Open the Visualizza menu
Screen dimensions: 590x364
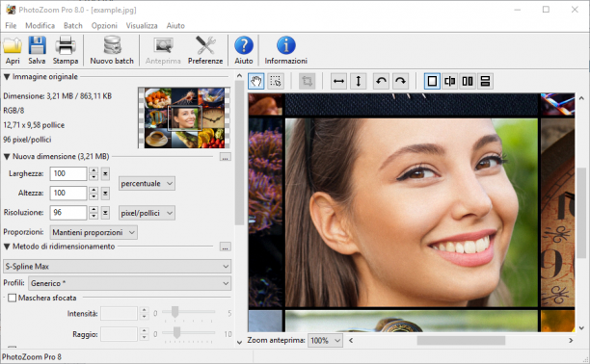coord(142,26)
